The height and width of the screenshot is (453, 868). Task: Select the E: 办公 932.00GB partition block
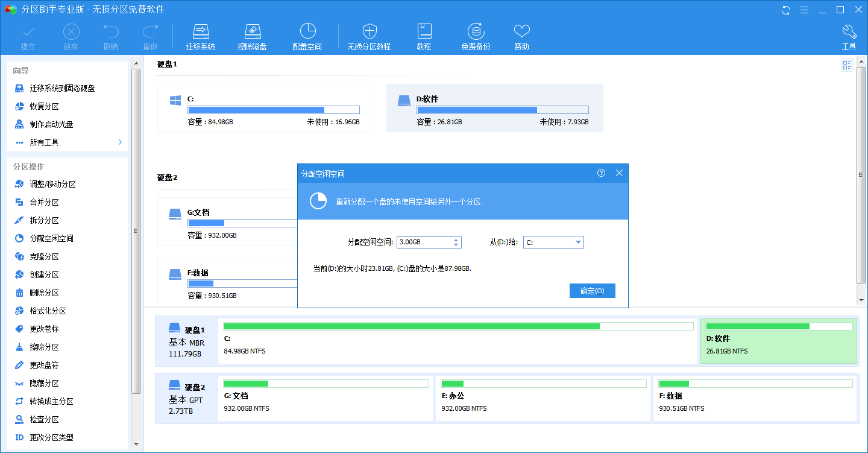click(542, 398)
